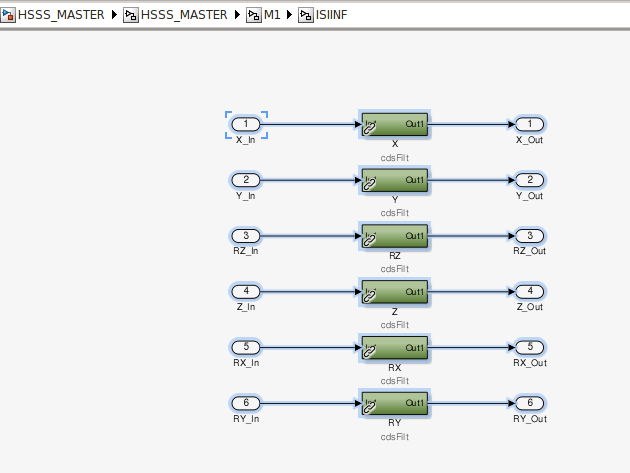Click library link icon on RY block
The image size is (630, 473).
(x=369, y=407)
